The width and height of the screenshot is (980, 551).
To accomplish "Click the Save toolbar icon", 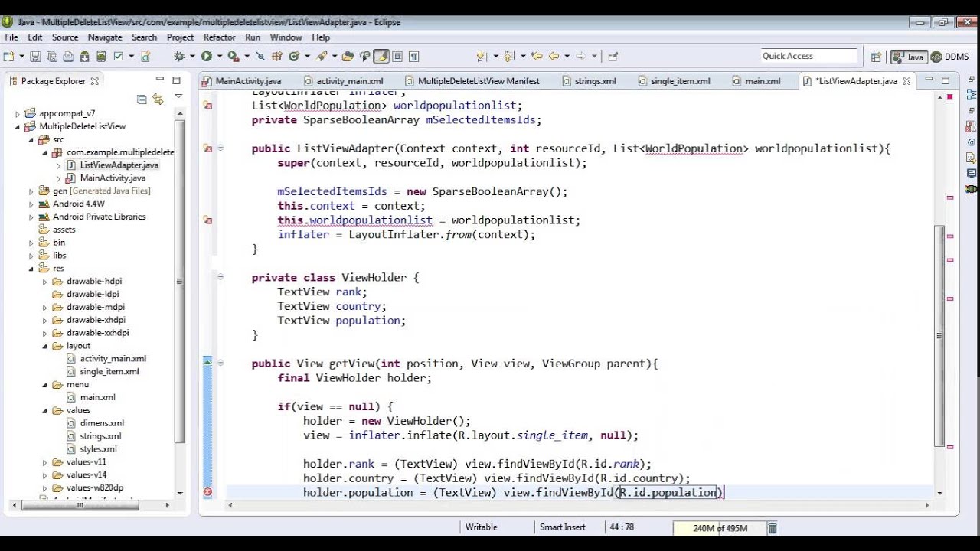I will 36,56.
